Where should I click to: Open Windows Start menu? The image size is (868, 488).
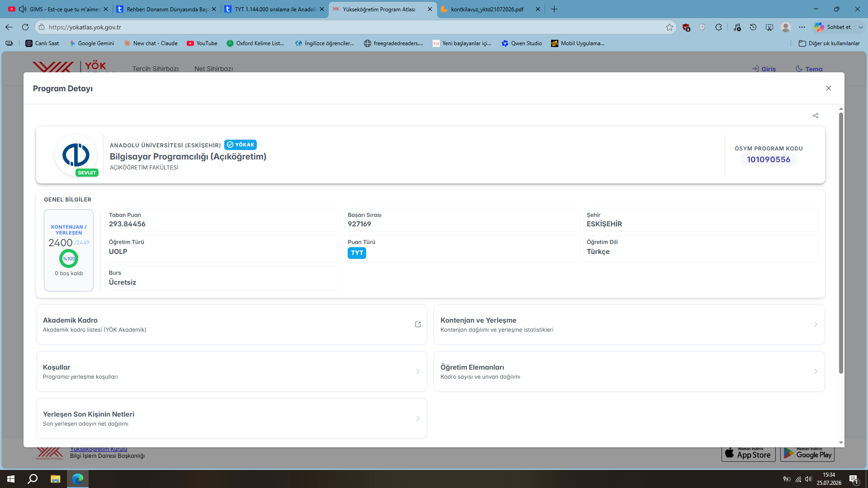[x=11, y=479]
